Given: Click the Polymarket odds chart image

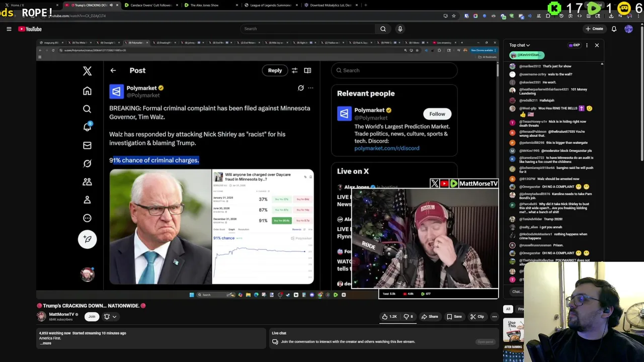Looking at the screenshot, I should [263, 227].
